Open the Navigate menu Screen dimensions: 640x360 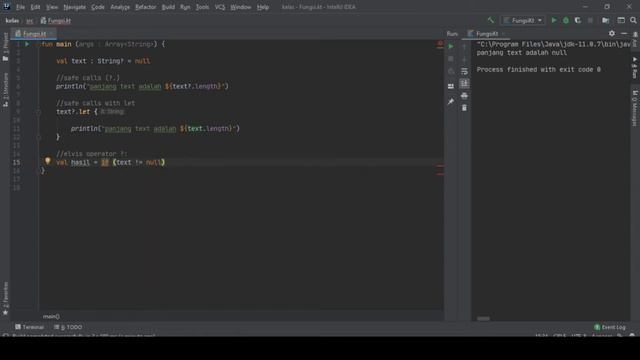[75, 7]
